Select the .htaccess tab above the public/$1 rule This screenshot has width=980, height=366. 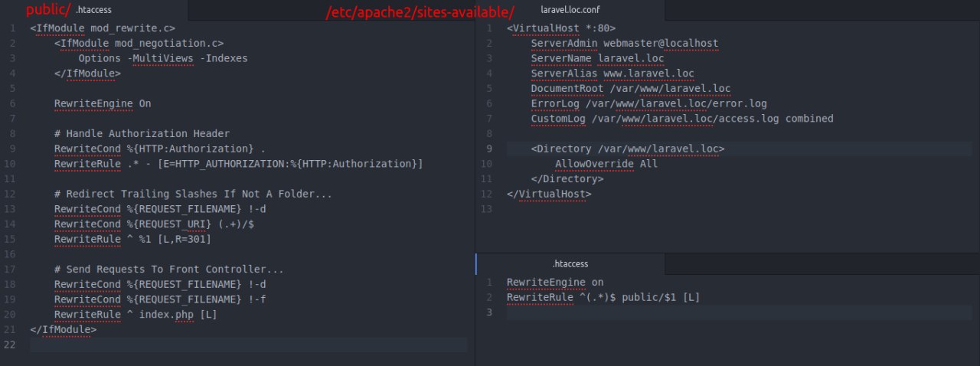pos(570,263)
